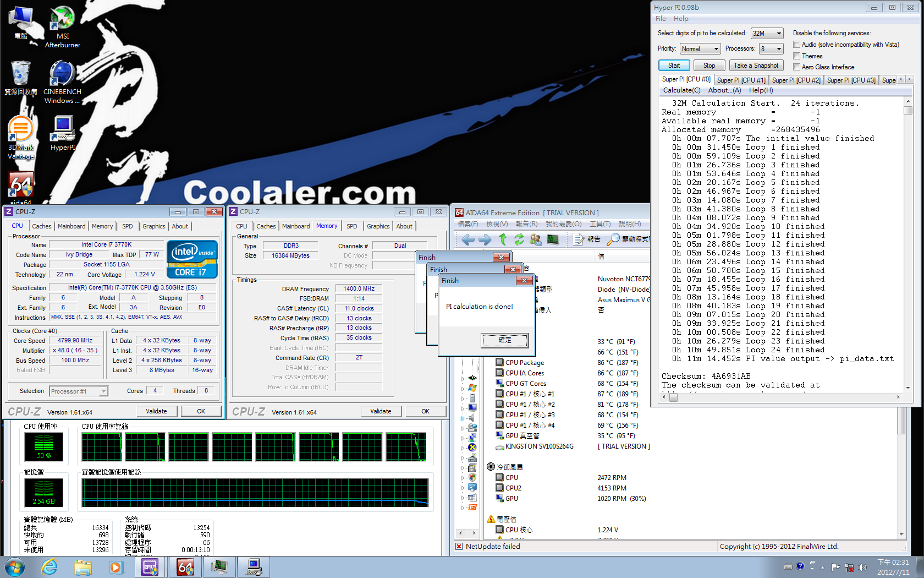Open the MSI Afterburner desktop icon
924x578 pixels.
tap(62, 27)
